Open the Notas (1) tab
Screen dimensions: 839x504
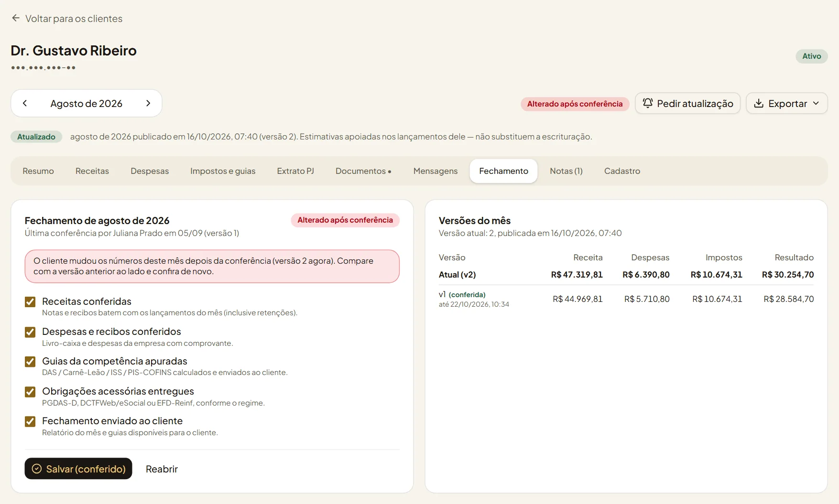pyautogui.click(x=566, y=171)
